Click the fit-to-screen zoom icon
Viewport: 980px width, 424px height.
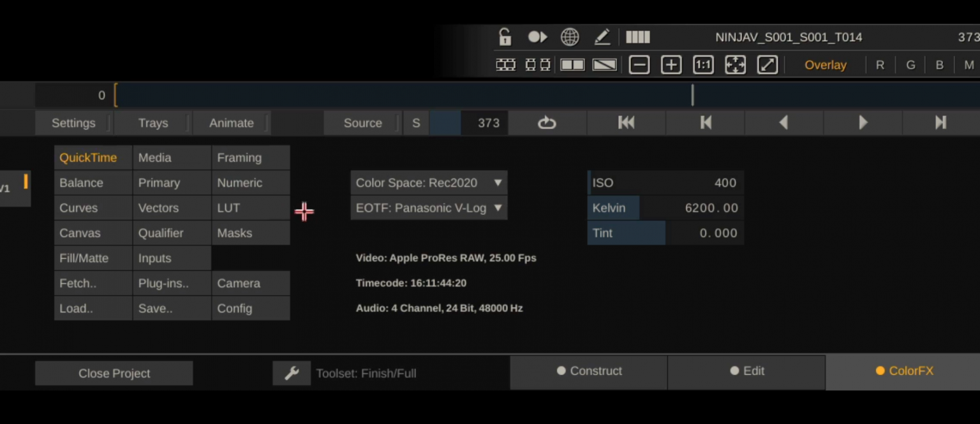(734, 64)
